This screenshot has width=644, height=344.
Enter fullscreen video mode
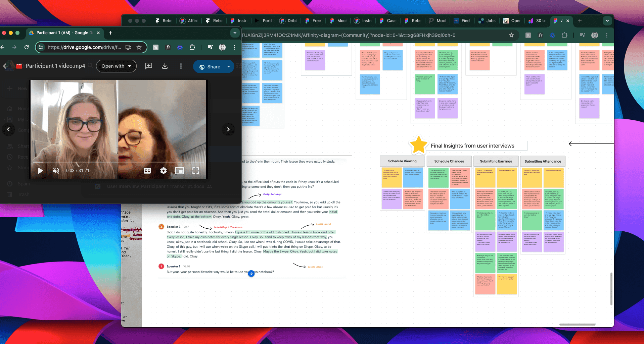pyautogui.click(x=196, y=171)
